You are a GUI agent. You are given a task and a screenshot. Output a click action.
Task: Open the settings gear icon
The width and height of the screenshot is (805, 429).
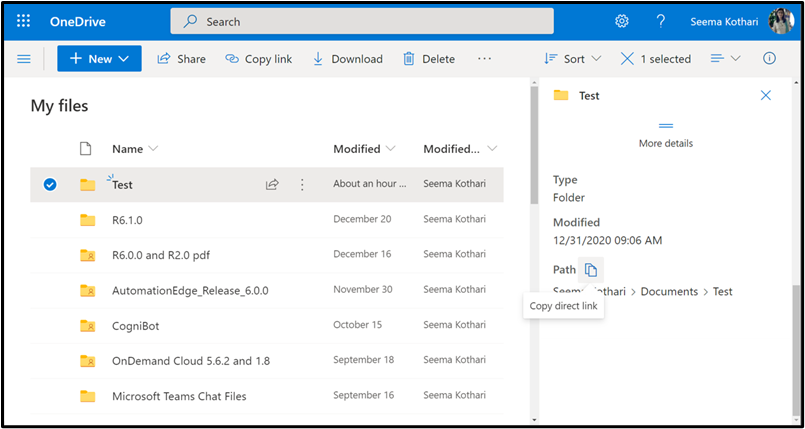pos(621,21)
